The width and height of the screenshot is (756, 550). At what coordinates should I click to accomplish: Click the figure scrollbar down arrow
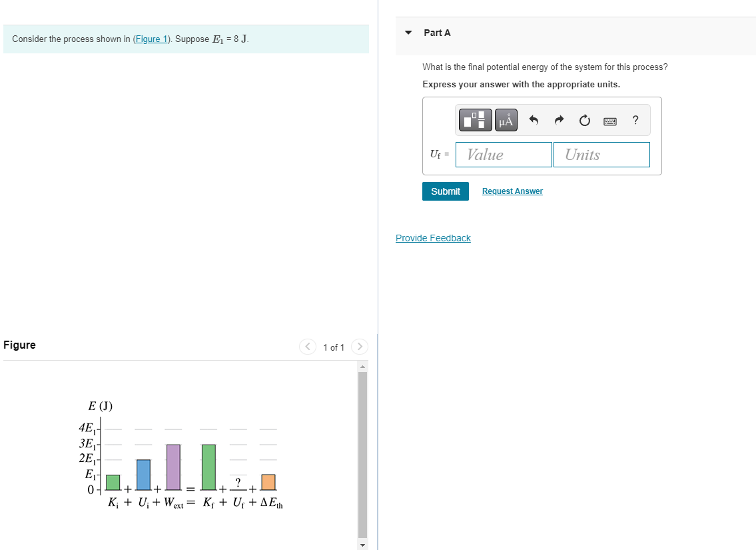tap(362, 545)
